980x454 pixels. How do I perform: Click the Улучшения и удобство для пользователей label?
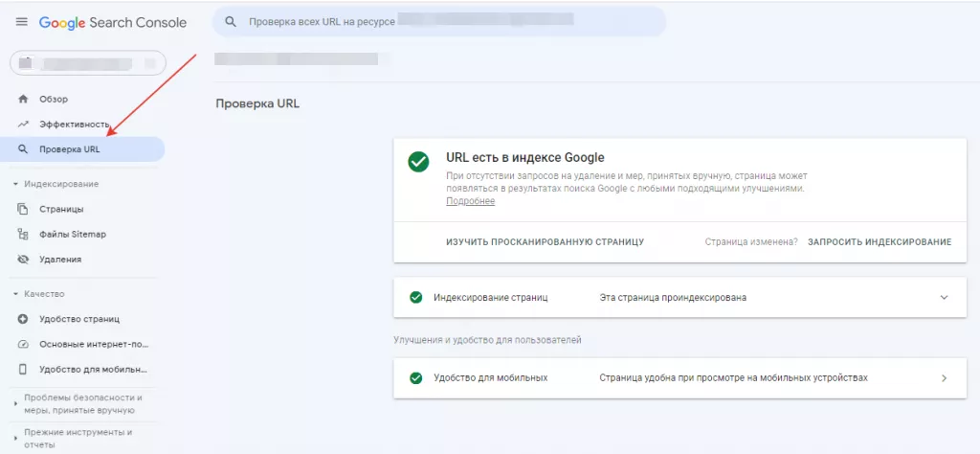point(487,340)
